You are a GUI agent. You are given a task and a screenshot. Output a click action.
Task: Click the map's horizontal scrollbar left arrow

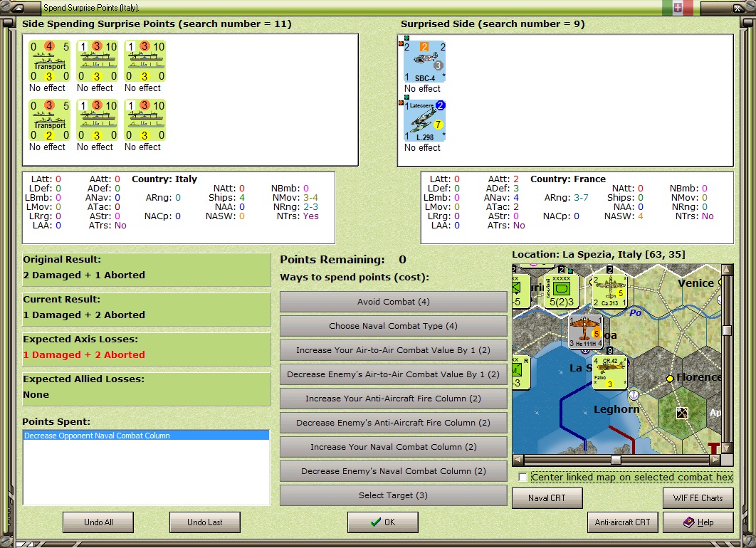518,460
